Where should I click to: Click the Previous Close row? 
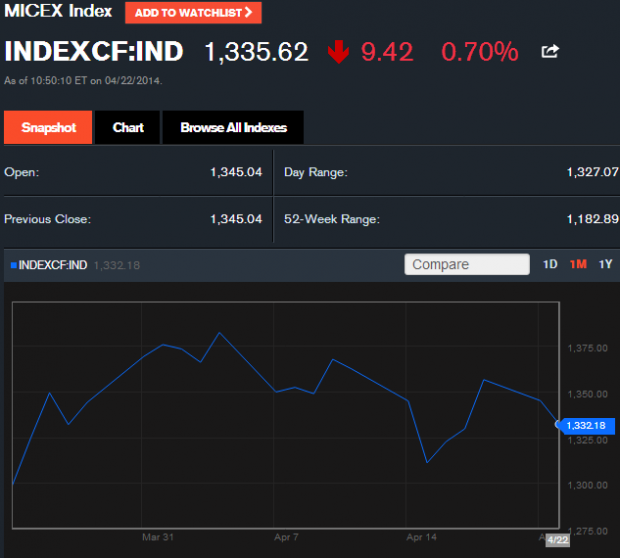[135, 219]
